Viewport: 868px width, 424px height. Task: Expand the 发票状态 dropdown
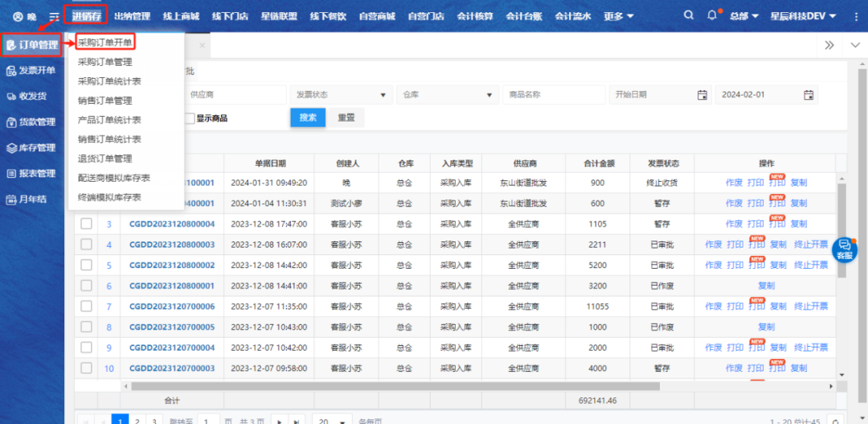[341, 95]
